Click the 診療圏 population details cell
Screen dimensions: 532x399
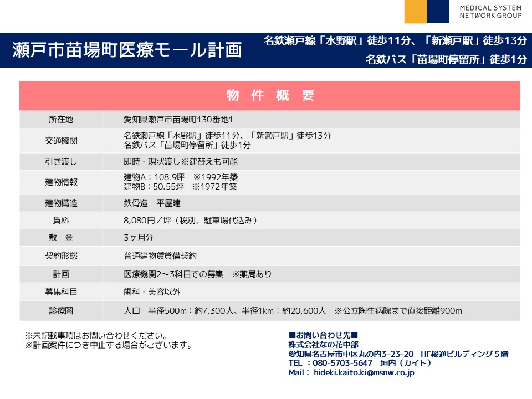(x=293, y=311)
